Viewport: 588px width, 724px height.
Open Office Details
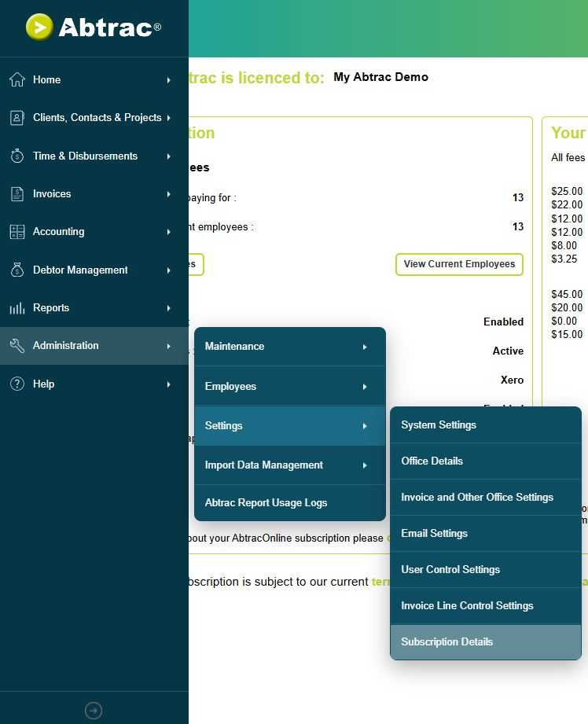tap(486, 461)
